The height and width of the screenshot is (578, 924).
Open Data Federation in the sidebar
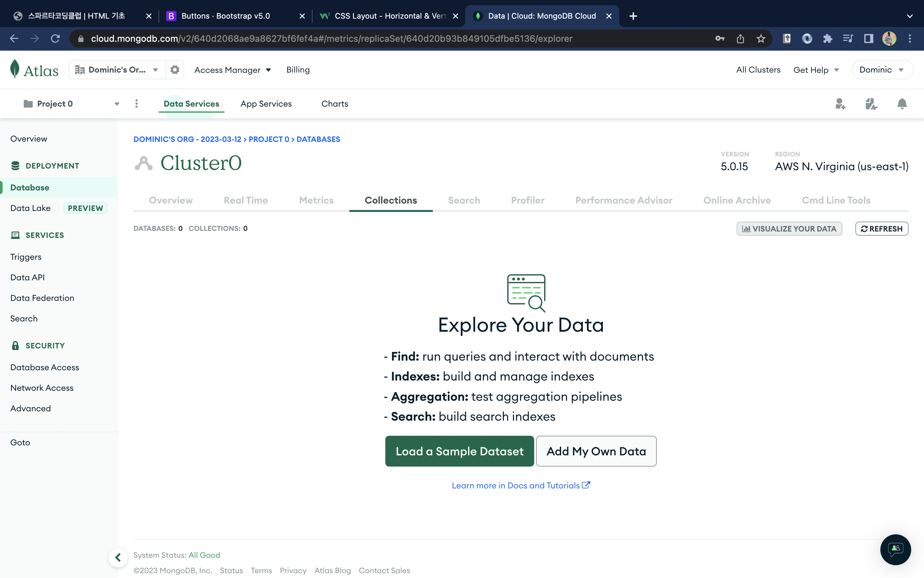[x=42, y=298]
